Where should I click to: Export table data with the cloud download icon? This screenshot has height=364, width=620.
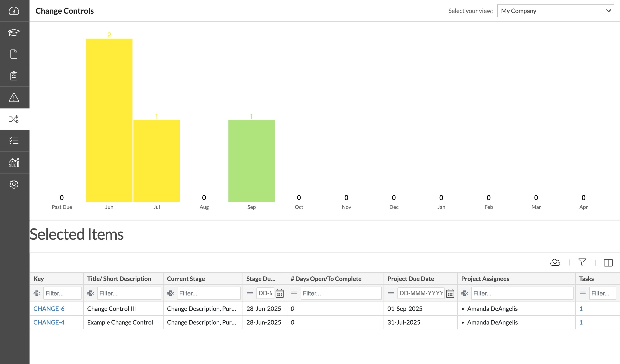pyautogui.click(x=555, y=262)
